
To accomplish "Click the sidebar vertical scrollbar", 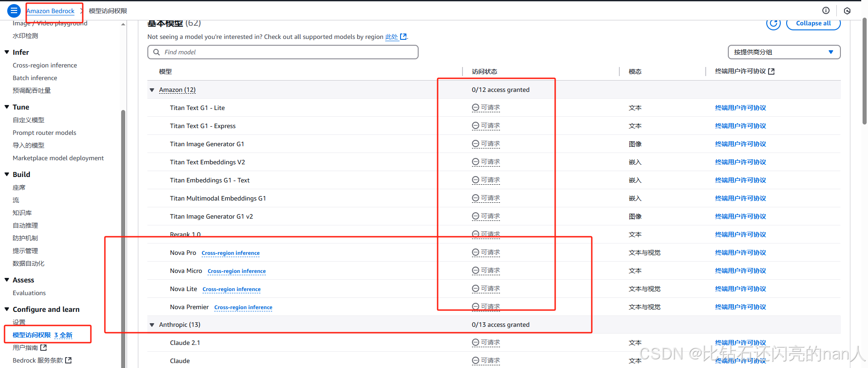I will point(123,239).
